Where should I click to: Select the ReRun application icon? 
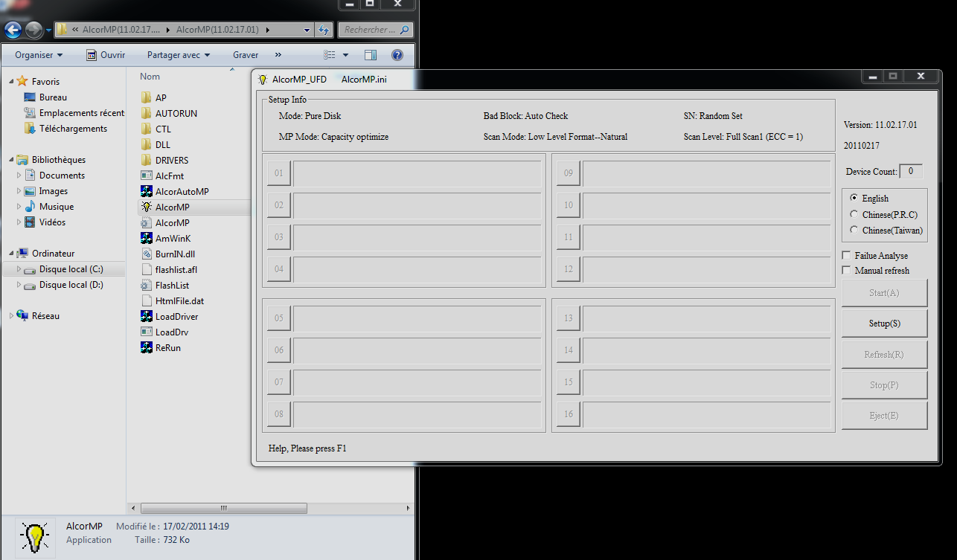click(146, 348)
